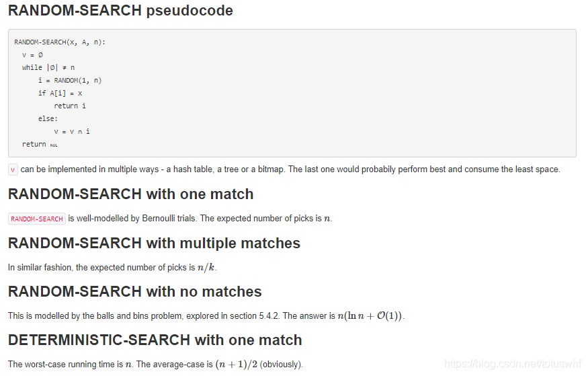The image size is (588, 376).
Task: Click the n/k formula in the text
Action: [206, 267]
